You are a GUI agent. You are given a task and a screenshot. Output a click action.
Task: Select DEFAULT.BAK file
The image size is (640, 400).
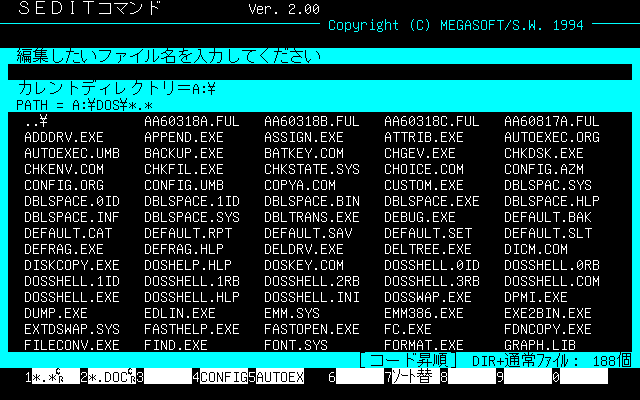(x=548, y=217)
